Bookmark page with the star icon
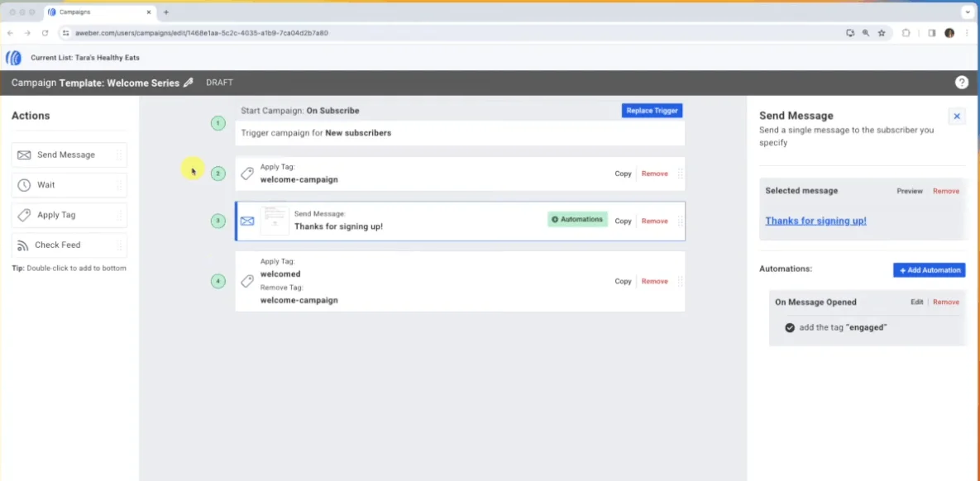The height and width of the screenshot is (481, 980). coord(882,33)
